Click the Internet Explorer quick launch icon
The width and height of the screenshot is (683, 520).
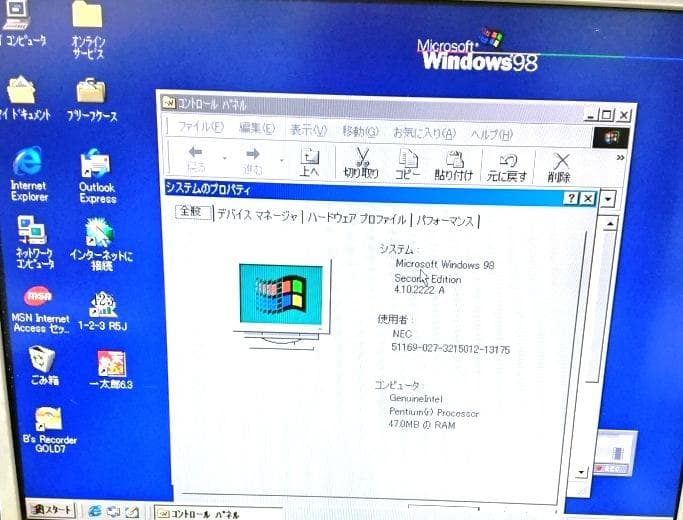coord(94,511)
